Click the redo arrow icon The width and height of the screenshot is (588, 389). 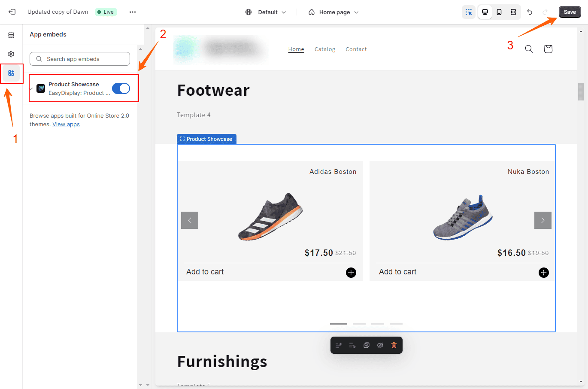click(x=545, y=12)
